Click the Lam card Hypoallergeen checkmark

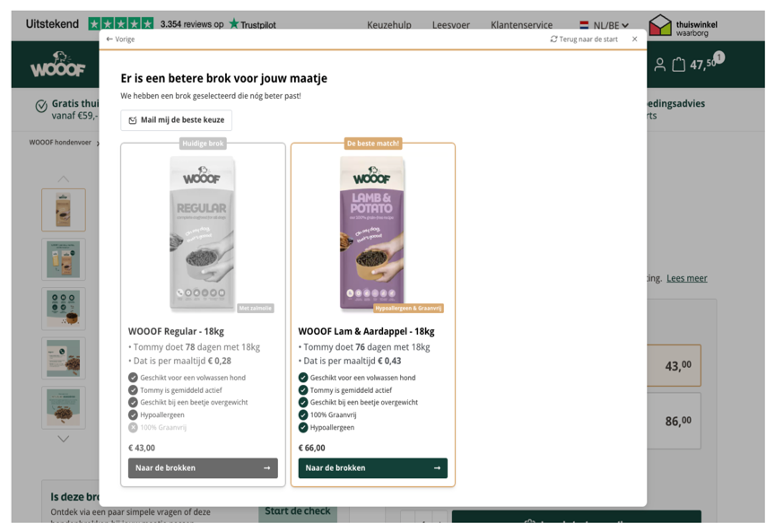click(303, 428)
